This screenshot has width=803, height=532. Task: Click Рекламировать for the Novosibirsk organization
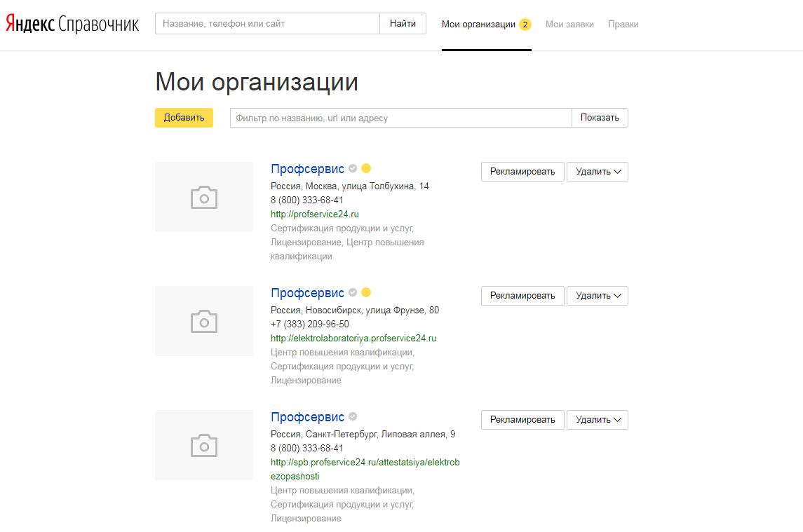tap(522, 296)
